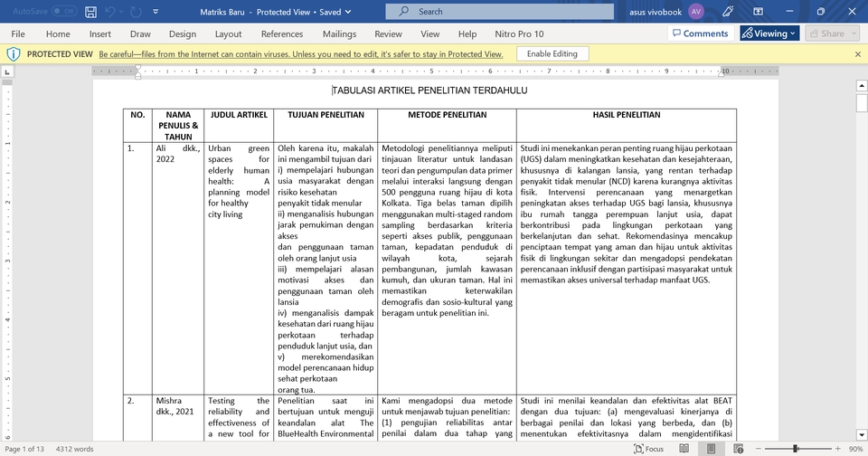Screen dimensions: 868x456
Task: Click the zoom in plus icon
Action: click(835, 449)
